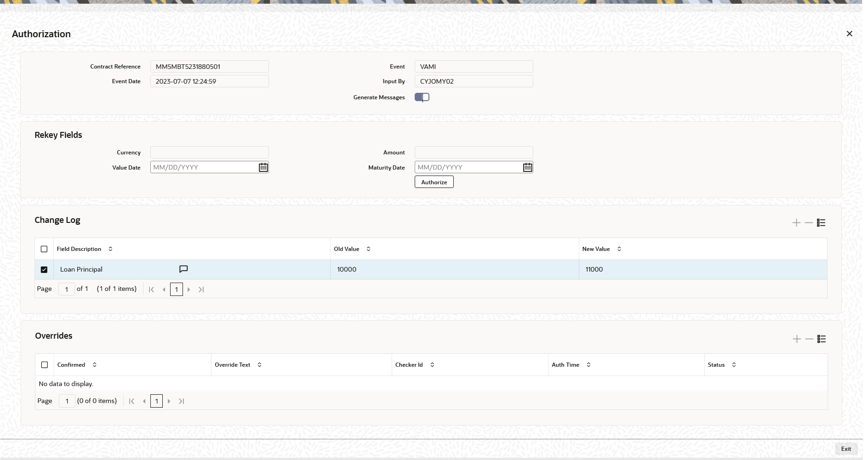This screenshot has width=868, height=460.
Task: Sort Overrides by Status column
Action: tap(734, 365)
